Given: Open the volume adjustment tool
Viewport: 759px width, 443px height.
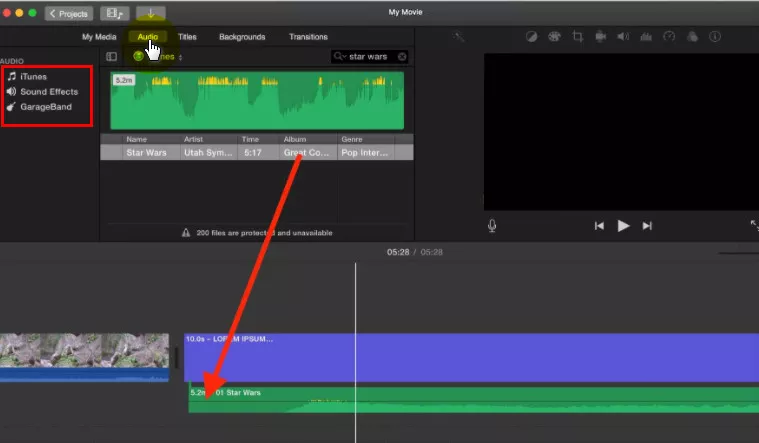Looking at the screenshot, I should 623,37.
